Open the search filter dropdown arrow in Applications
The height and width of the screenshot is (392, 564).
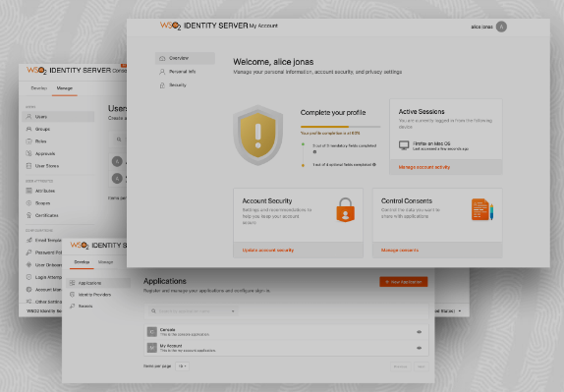(x=233, y=311)
